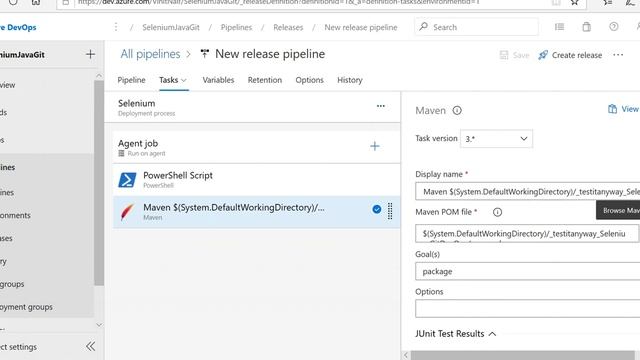Viewport: 640px width, 360px height.
Task: Toggle the blue checkmark on the Maven task
Action: pos(376,209)
